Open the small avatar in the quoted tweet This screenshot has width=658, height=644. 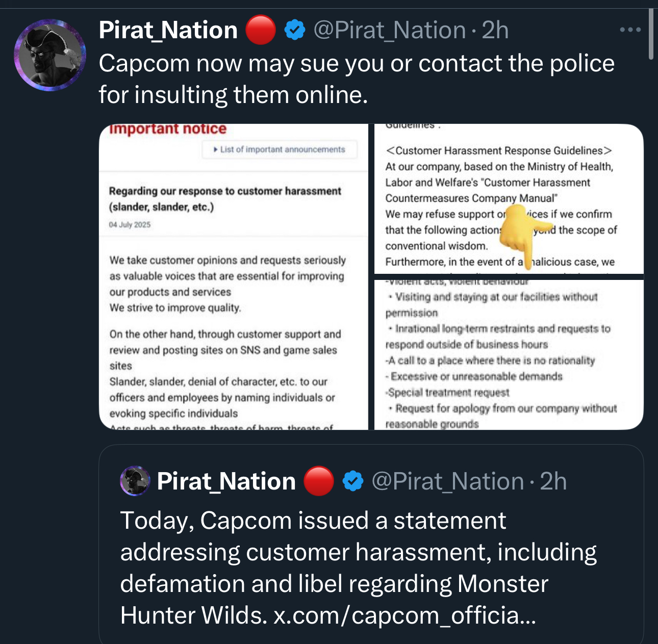point(135,481)
